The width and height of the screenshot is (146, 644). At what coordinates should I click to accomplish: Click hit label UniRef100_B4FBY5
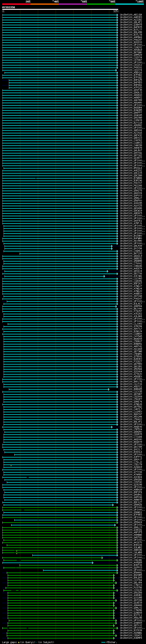pyautogui.click(x=131, y=27)
